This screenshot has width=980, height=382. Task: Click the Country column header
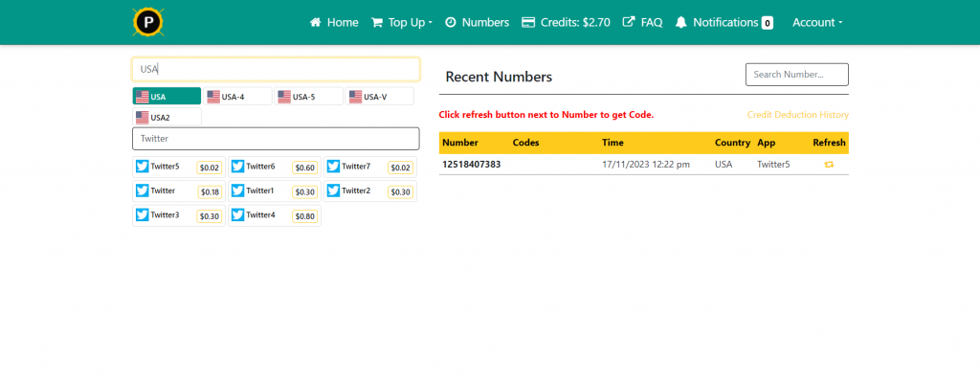(x=732, y=143)
